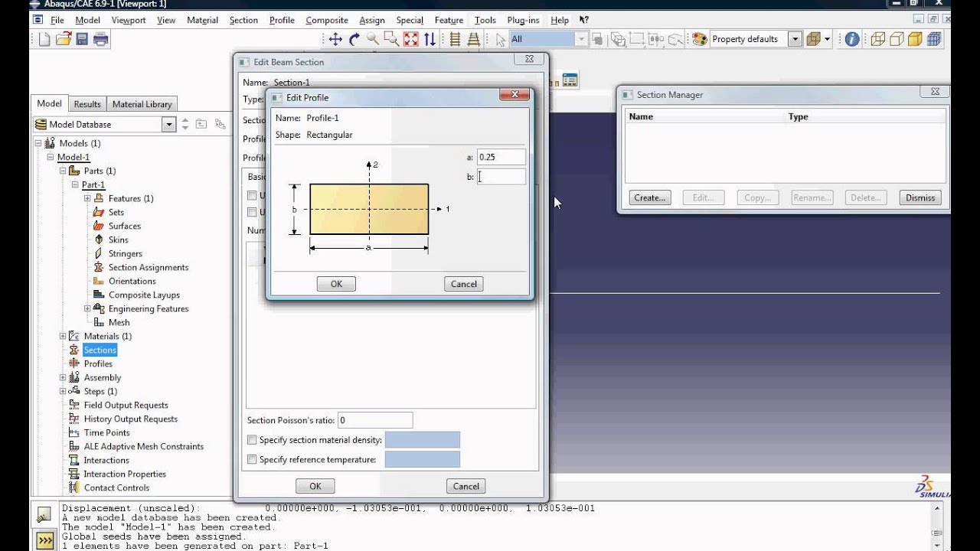The height and width of the screenshot is (551, 980).
Task: Click OK in Edit Profile dialog
Action: coord(336,284)
